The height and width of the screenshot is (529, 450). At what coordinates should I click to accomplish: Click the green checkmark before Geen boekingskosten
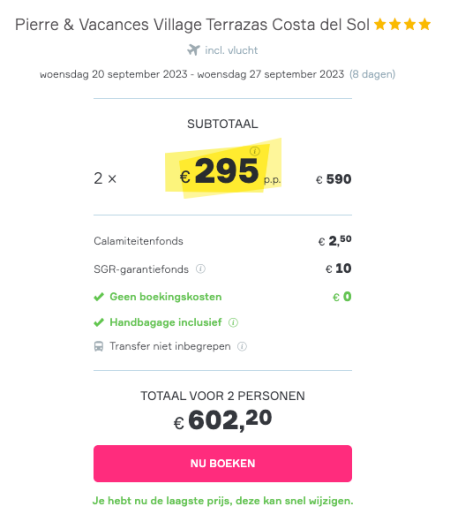click(99, 297)
